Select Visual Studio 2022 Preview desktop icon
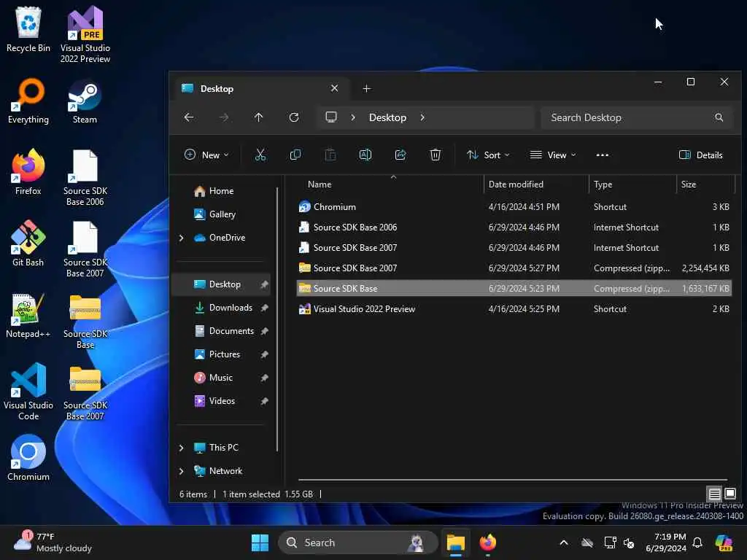 pos(85,35)
